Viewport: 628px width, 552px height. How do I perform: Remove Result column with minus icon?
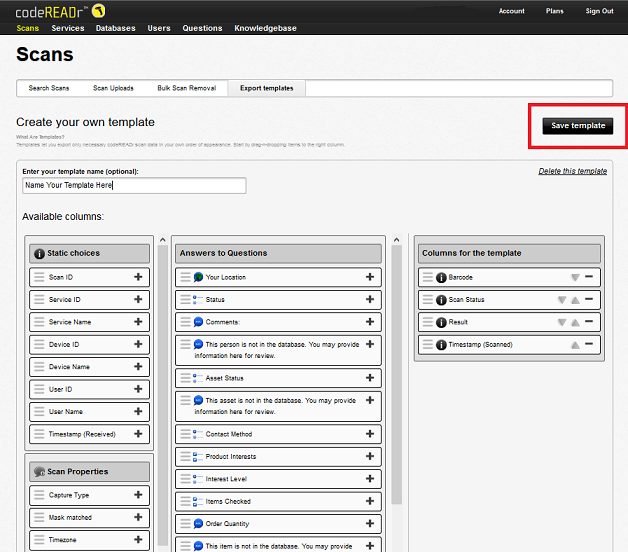[x=589, y=322]
